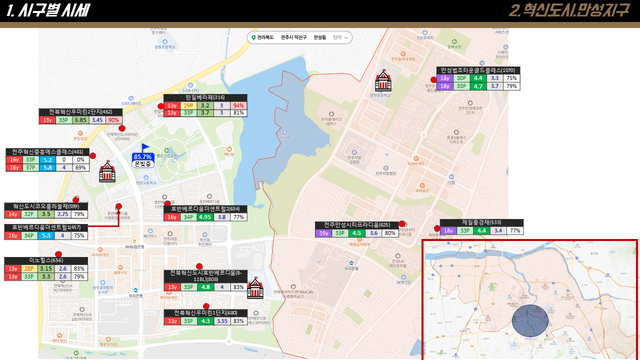Click the school building icon near 만성벨르타운골드클래스
Screen dimensions: 640x360
click(x=383, y=80)
